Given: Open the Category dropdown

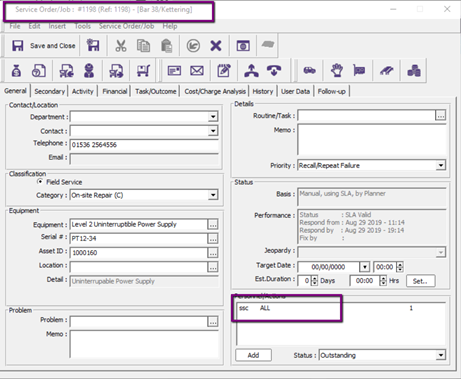Looking at the screenshot, I should [213, 195].
